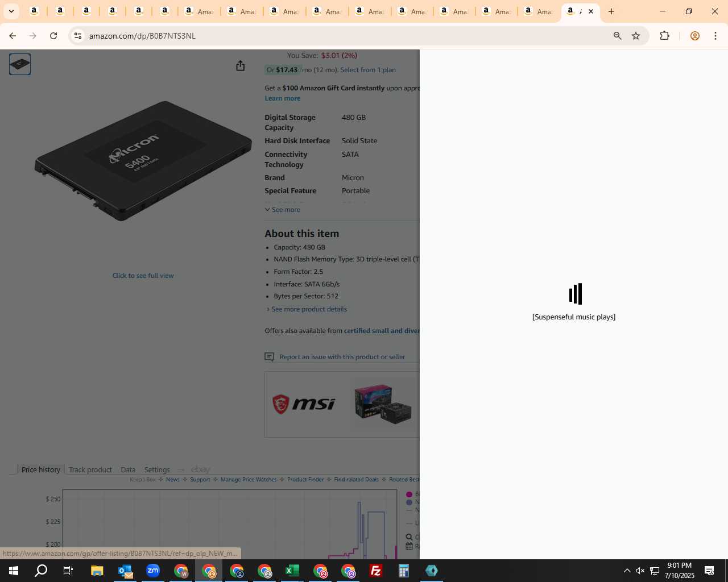The width and height of the screenshot is (728, 582).
Task: Open FileZilla from taskbar
Action: coord(376,571)
